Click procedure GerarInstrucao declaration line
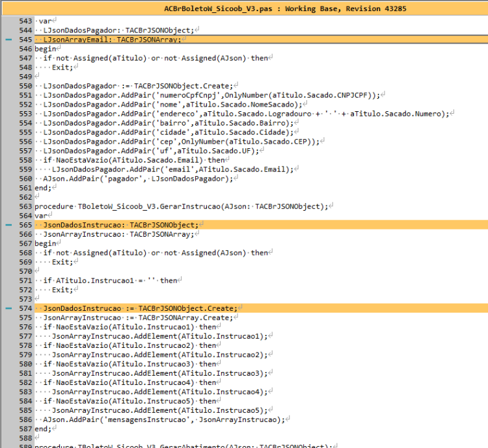 coord(182,206)
